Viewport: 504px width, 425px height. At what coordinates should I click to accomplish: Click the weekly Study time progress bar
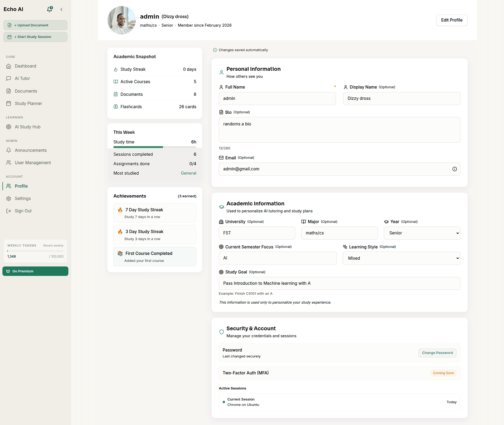(x=155, y=147)
